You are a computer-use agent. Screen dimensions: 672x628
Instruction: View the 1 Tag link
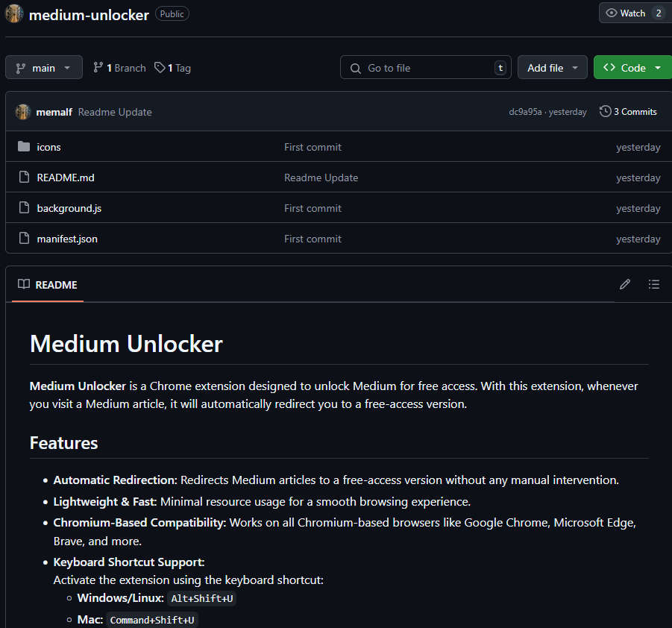click(x=173, y=68)
